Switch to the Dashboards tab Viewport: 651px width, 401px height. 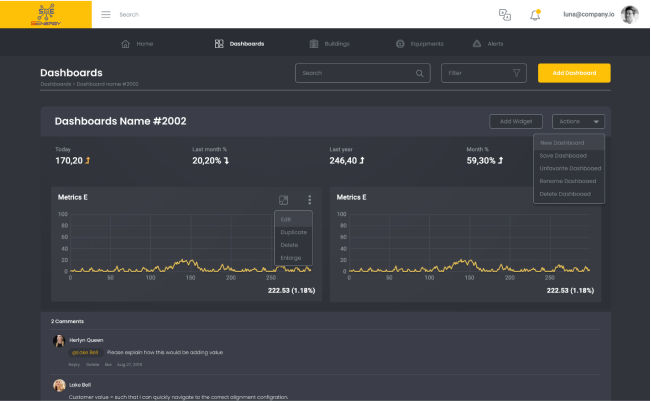pyautogui.click(x=239, y=44)
